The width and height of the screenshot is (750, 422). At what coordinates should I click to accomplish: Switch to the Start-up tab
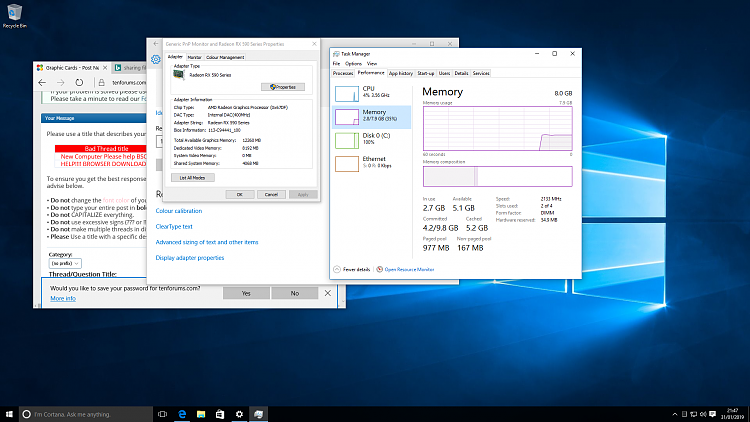[426, 74]
